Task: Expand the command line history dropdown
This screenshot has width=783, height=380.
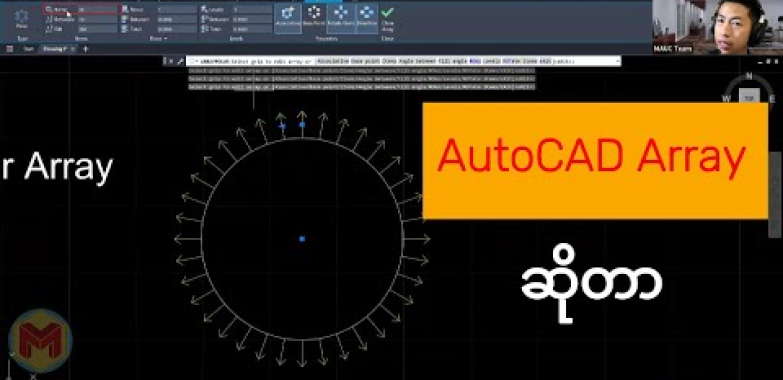Action: point(618,61)
